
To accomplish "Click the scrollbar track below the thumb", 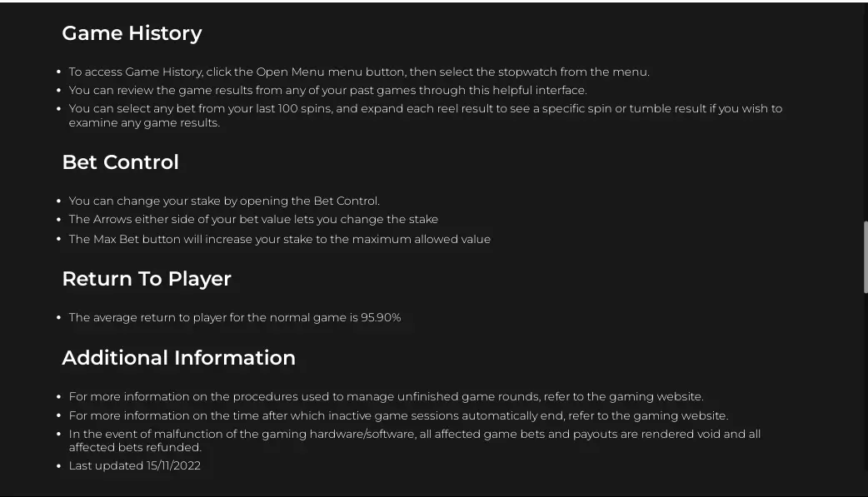I will (866, 394).
